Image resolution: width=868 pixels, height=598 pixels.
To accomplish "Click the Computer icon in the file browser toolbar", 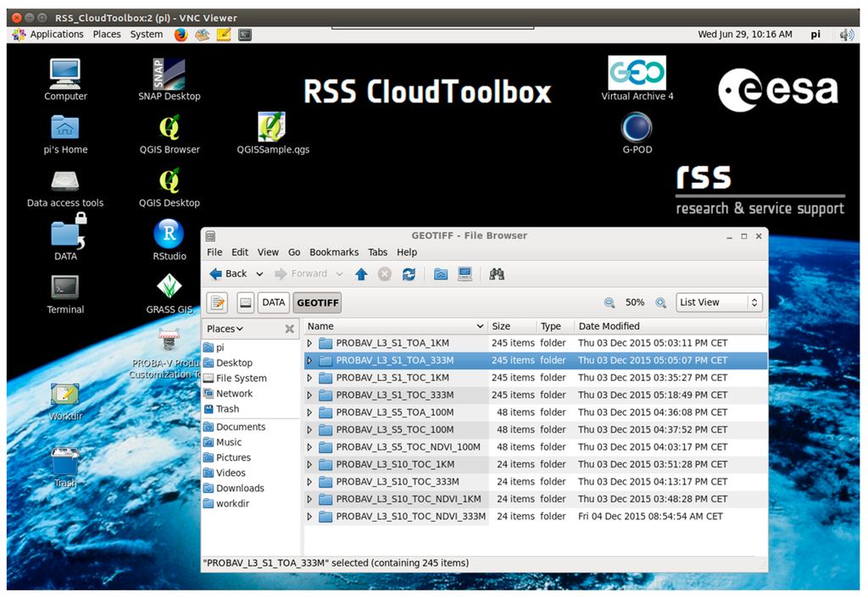I will click(x=465, y=274).
